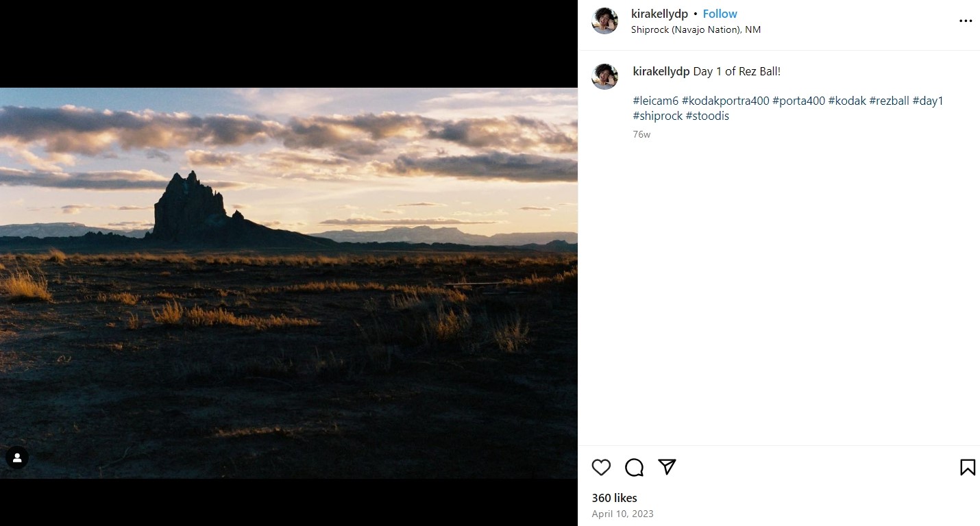Click the Shiprock landscape photo
980x526 pixels.
tap(288, 274)
